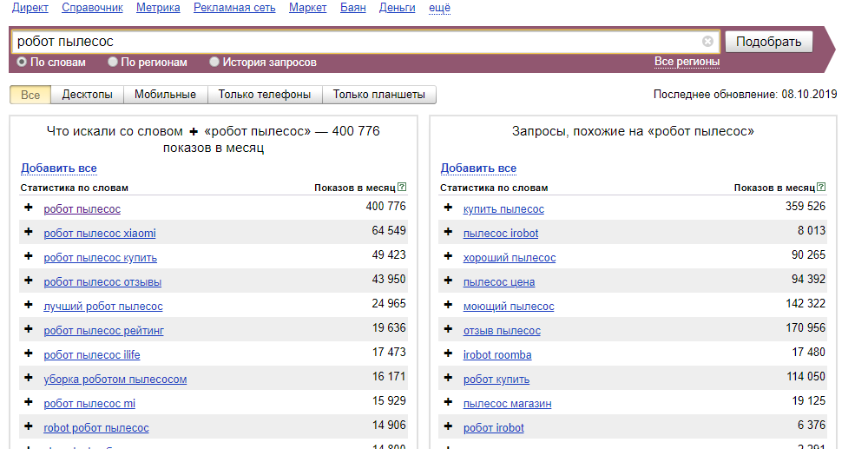Screen dimensions: 868x449
Task: Open the 'купить пылесос' query link
Action: pyautogui.click(x=503, y=208)
